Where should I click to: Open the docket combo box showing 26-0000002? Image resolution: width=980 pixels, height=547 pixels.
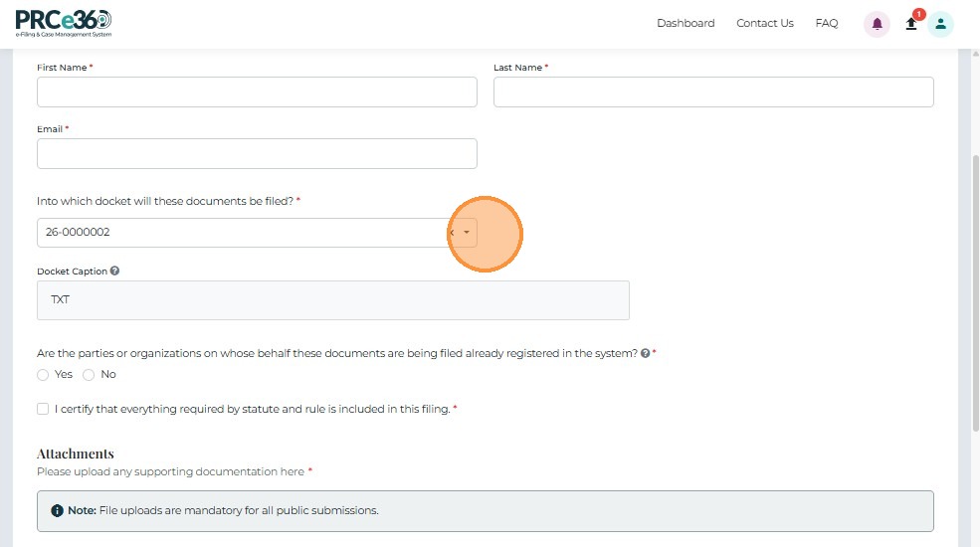[x=239, y=233]
